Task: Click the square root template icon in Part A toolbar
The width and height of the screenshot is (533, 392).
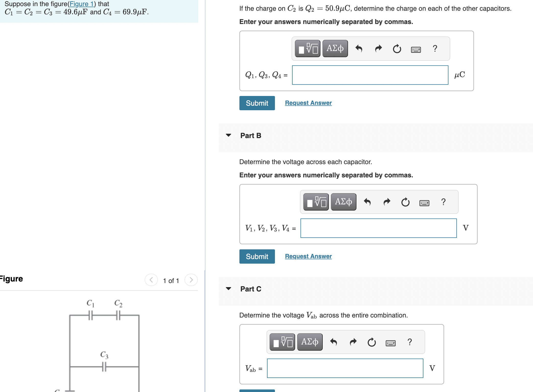Action: (307, 48)
